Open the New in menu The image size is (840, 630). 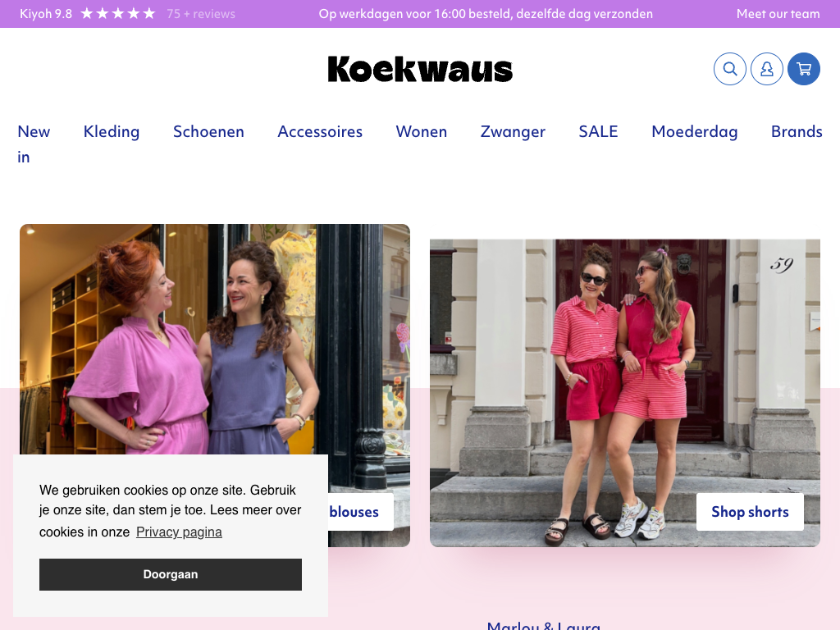[34, 144]
